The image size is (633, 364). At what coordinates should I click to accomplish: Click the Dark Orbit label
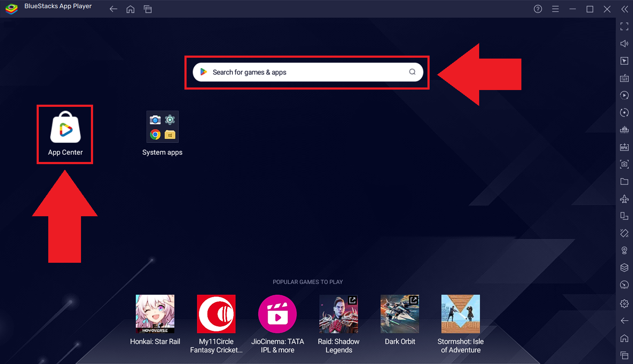click(x=400, y=342)
